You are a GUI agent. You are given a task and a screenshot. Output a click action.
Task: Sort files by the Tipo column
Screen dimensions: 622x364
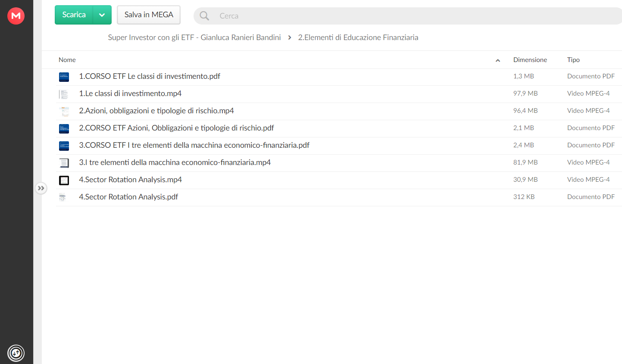(x=573, y=60)
